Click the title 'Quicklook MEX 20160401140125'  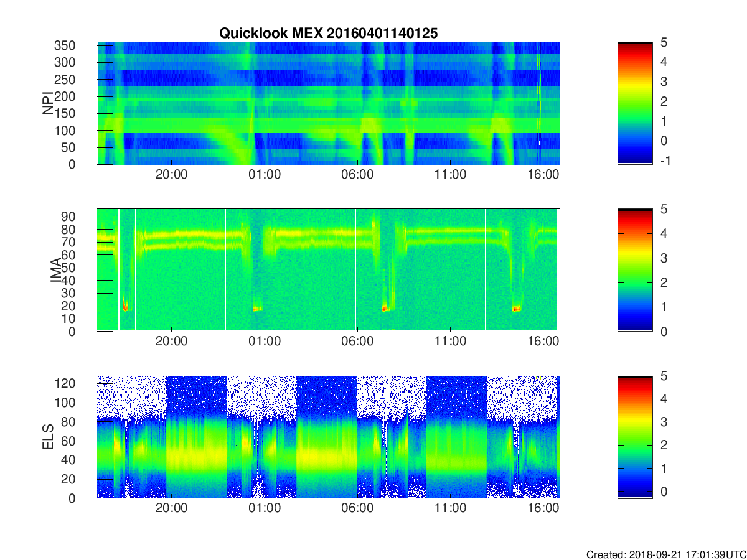pos(328,34)
